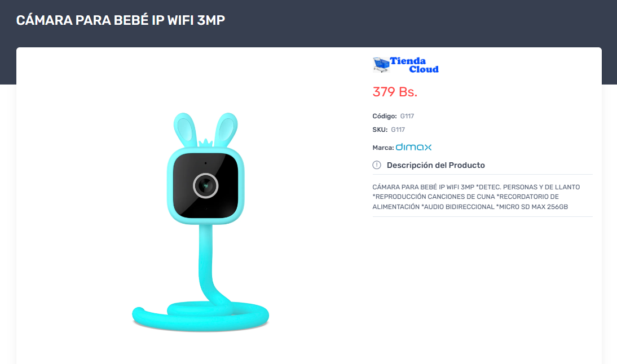This screenshot has height=364, width=617.
Task: Click the small crown between the bunny ears
Action: pos(205,143)
